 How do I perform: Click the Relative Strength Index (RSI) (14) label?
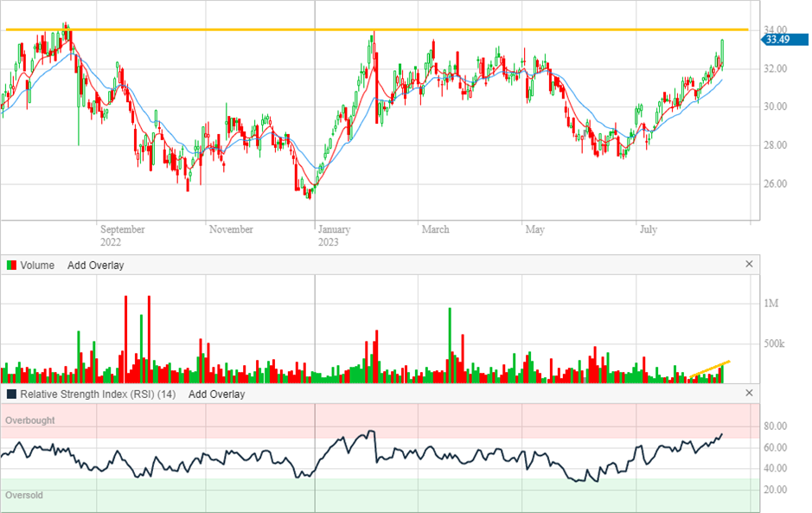click(x=99, y=394)
